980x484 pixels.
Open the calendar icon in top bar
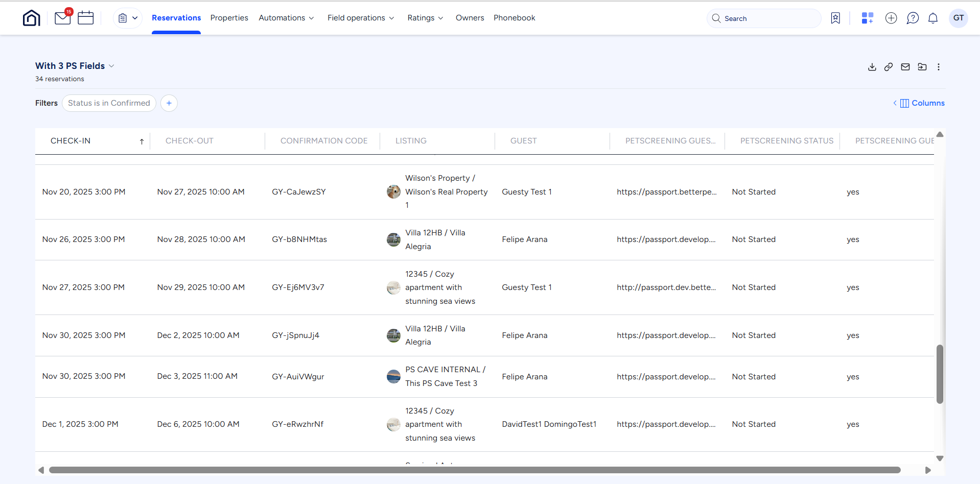85,18
